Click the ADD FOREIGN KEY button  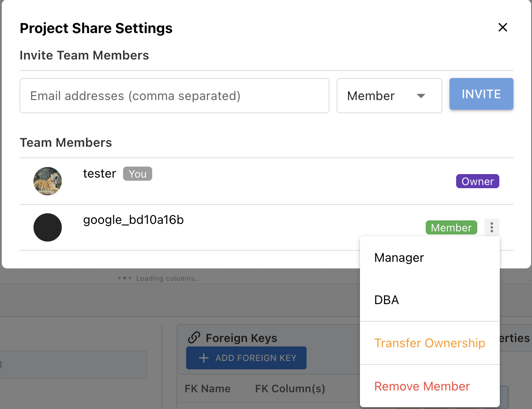point(246,358)
